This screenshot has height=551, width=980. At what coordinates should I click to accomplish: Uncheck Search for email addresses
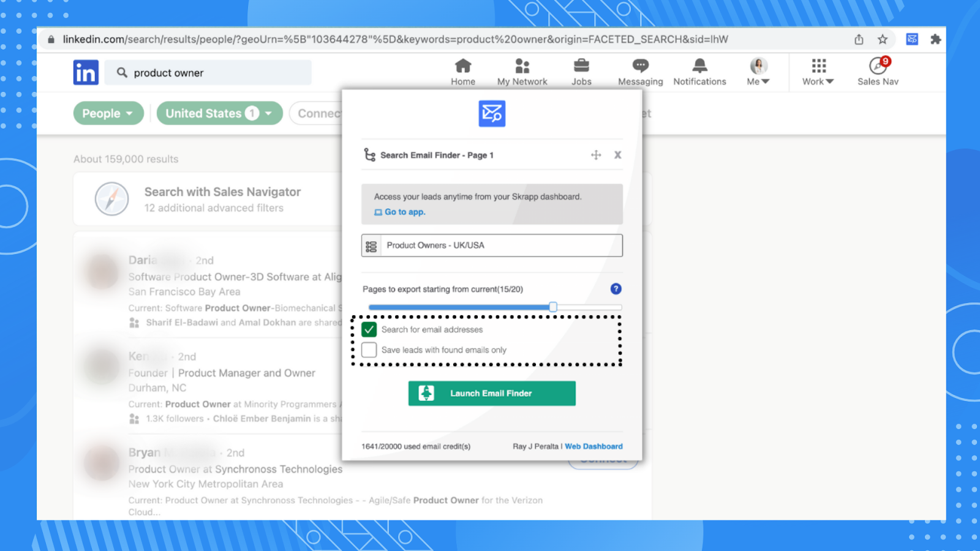369,329
